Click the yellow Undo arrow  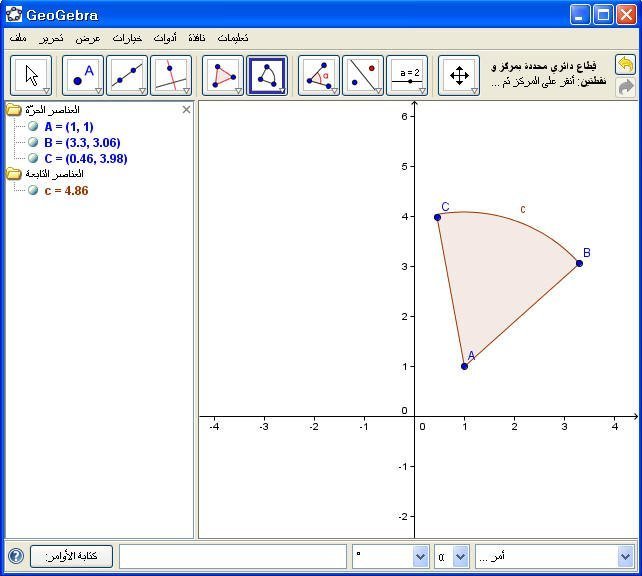pos(625,65)
